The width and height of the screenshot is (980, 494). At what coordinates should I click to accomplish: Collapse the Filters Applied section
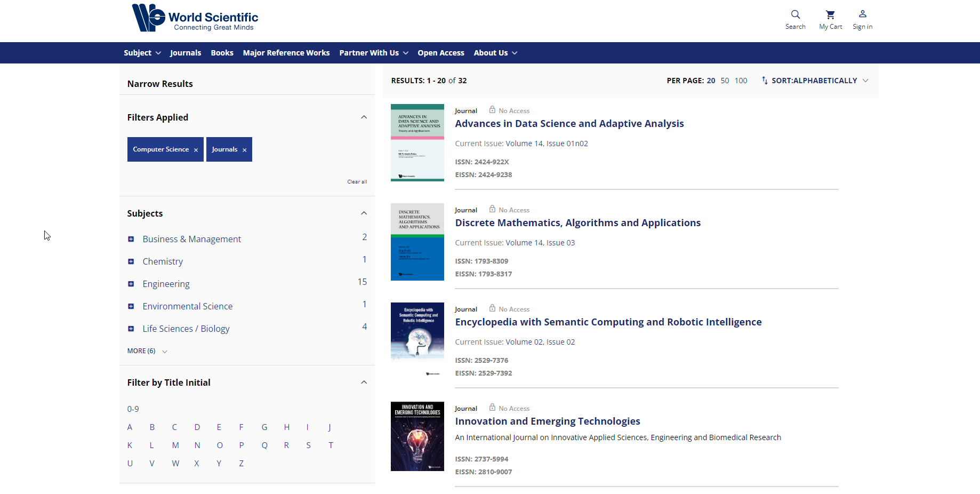[364, 117]
